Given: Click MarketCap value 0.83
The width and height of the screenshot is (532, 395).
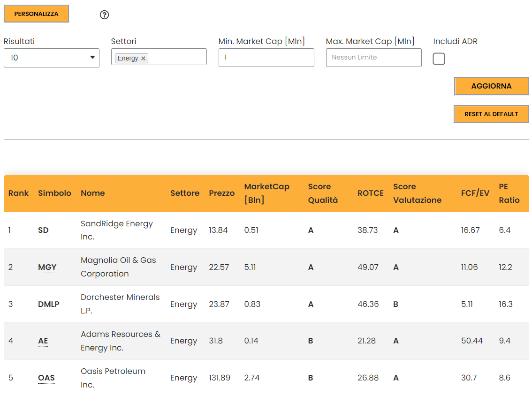Looking at the screenshot, I should click(252, 304).
